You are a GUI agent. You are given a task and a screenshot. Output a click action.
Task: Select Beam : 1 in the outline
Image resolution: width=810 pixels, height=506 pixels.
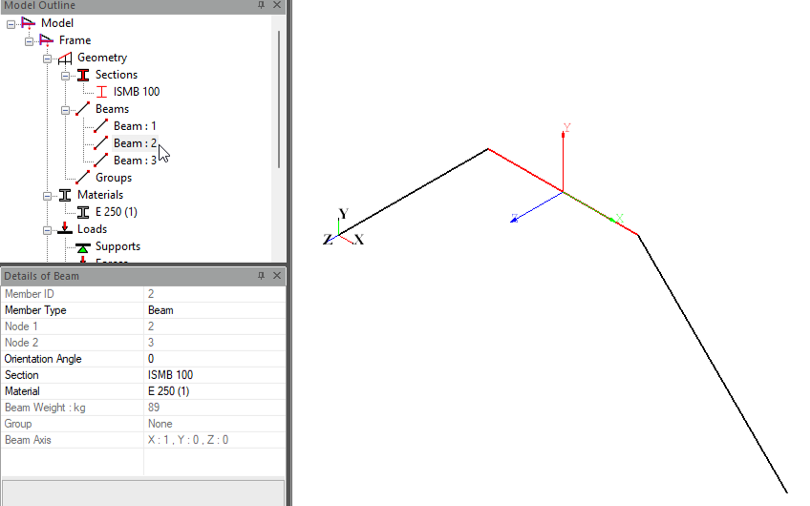(134, 126)
